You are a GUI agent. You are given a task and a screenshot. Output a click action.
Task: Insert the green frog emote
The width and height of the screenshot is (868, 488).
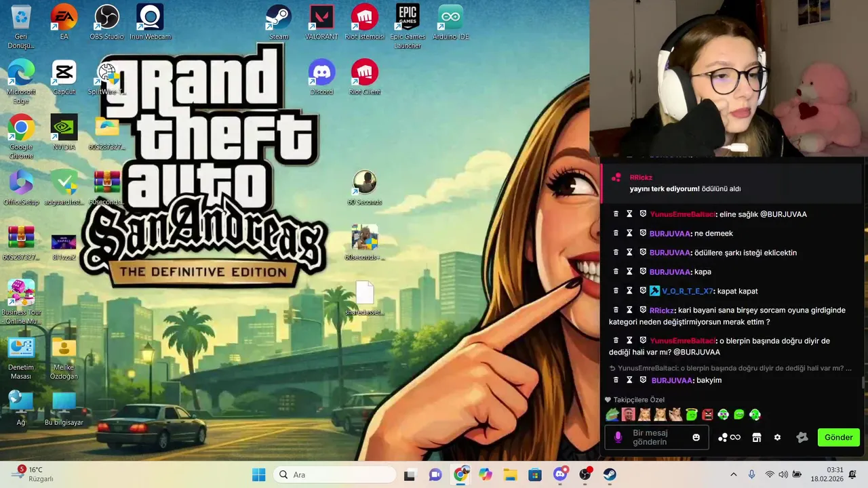pos(612,415)
